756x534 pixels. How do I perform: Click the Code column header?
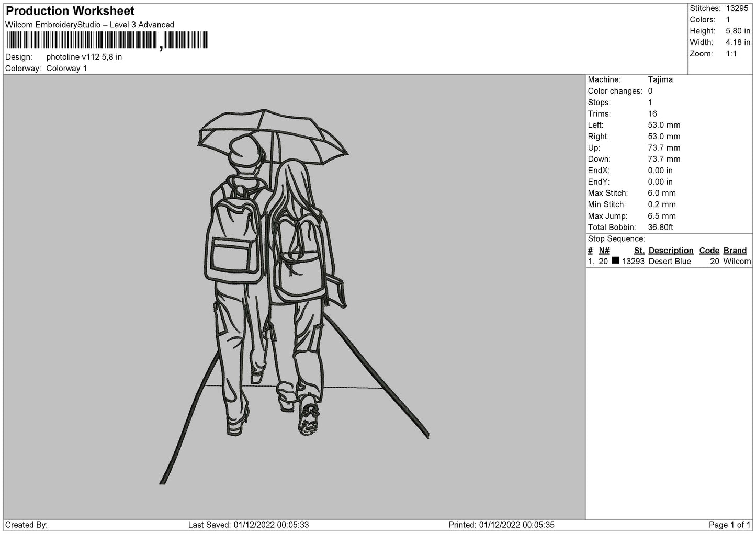(x=709, y=251)
